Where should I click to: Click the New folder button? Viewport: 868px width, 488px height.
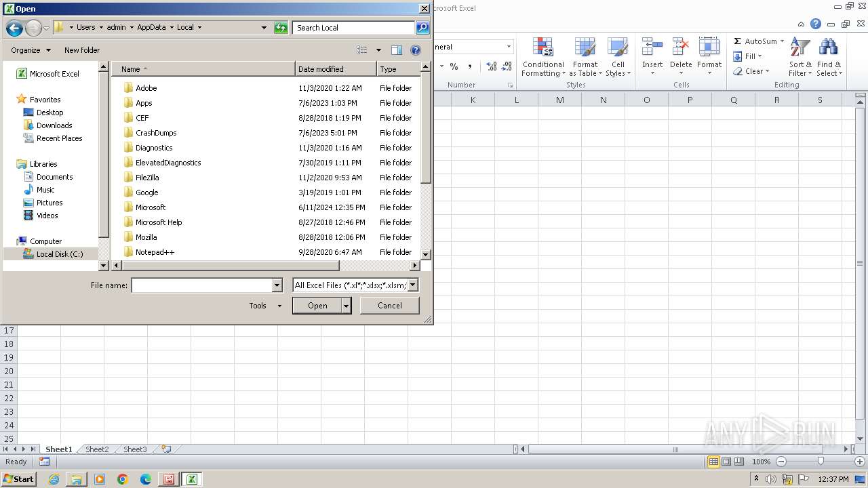click(x=82, y=50)
